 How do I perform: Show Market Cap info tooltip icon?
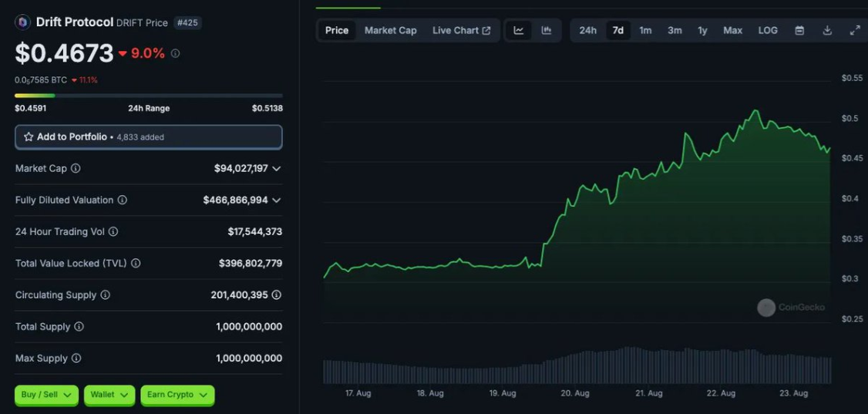tap(76, 168)
